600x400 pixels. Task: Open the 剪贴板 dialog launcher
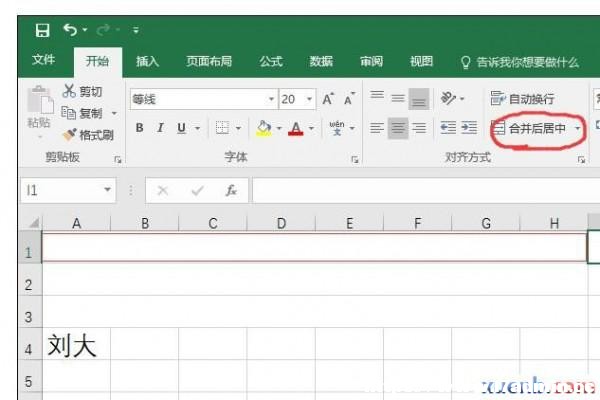(117, 160)
